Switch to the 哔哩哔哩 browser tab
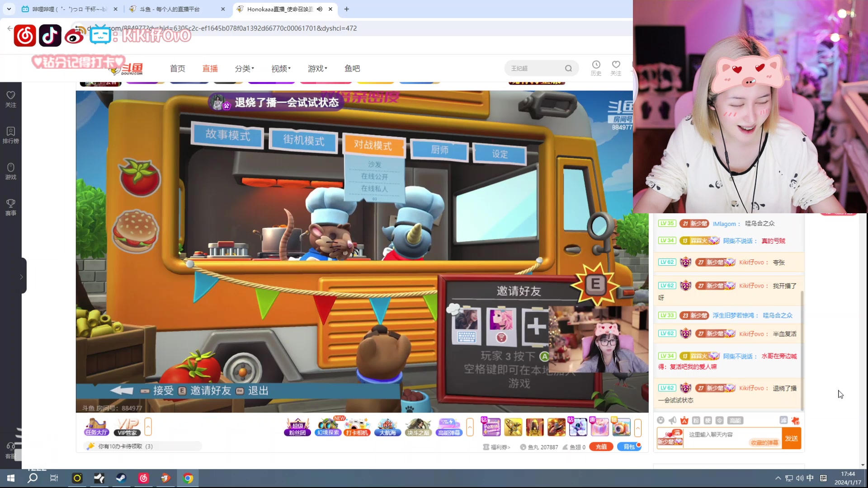Image resolution: width=868 pixels, height=488 pixels. coord(70,9)
